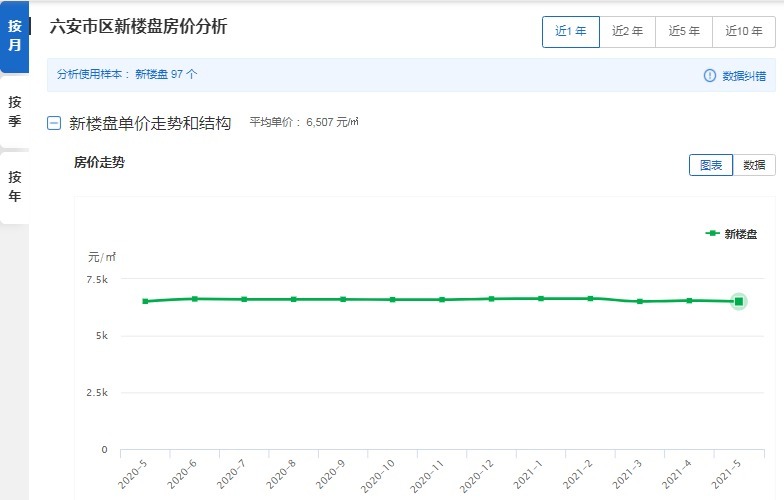784x500 pixels.
Task: Click the 2021-3 data point
Action: (640, 302)
